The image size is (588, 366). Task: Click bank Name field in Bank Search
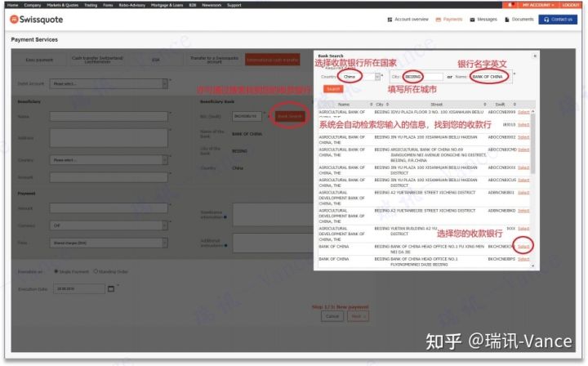tap(492, 77)
